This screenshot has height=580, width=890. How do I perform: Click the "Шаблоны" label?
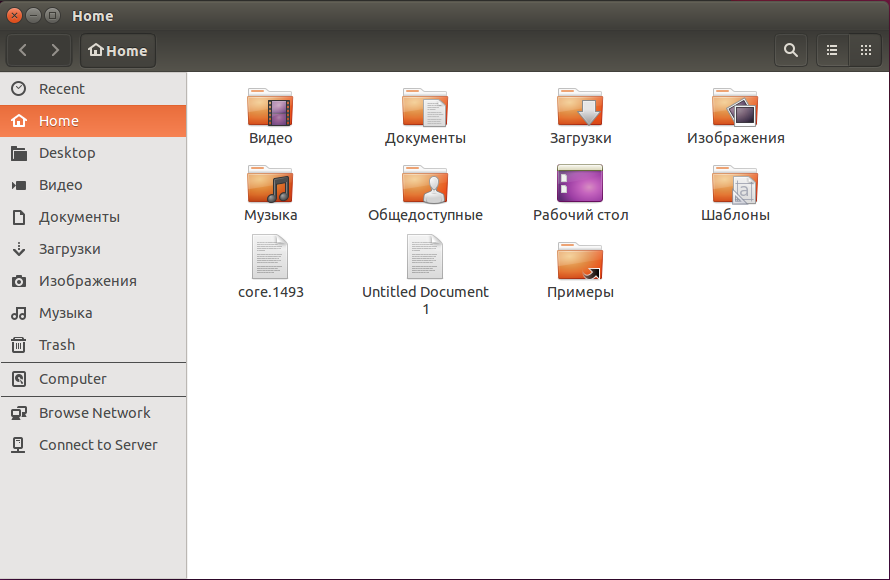pos(735,215)
